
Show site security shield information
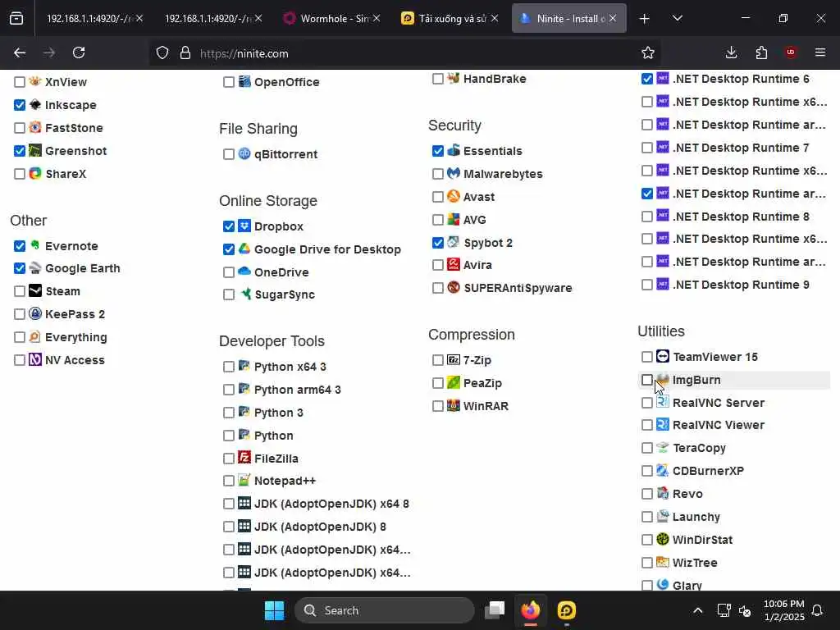(x=162, y=52)
